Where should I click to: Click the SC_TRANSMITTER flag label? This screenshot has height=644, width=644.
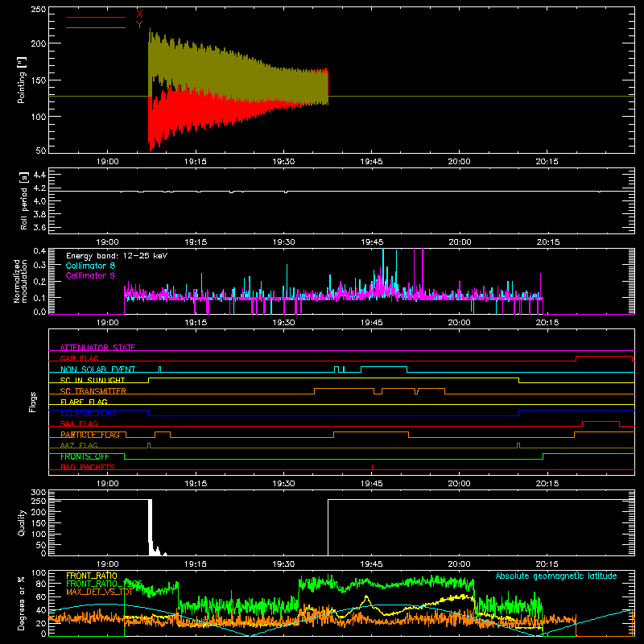click(93, 391)
